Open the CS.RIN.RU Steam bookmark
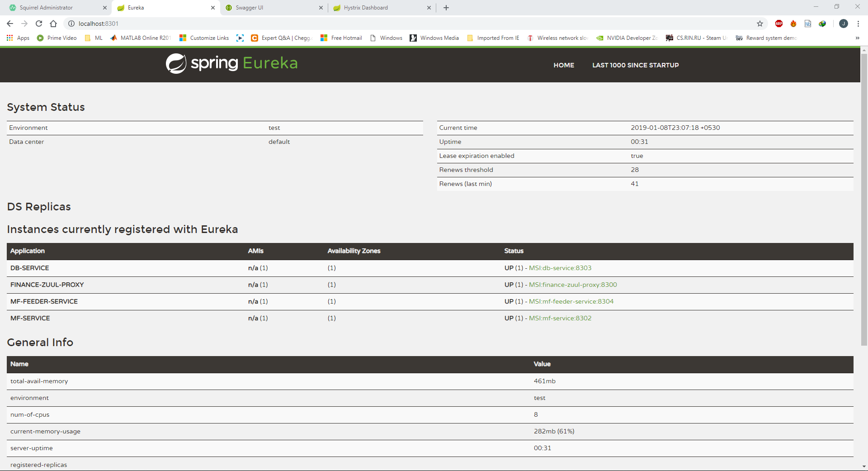The image size is (868, 471). pyautogui.click(x=697, y=38)
